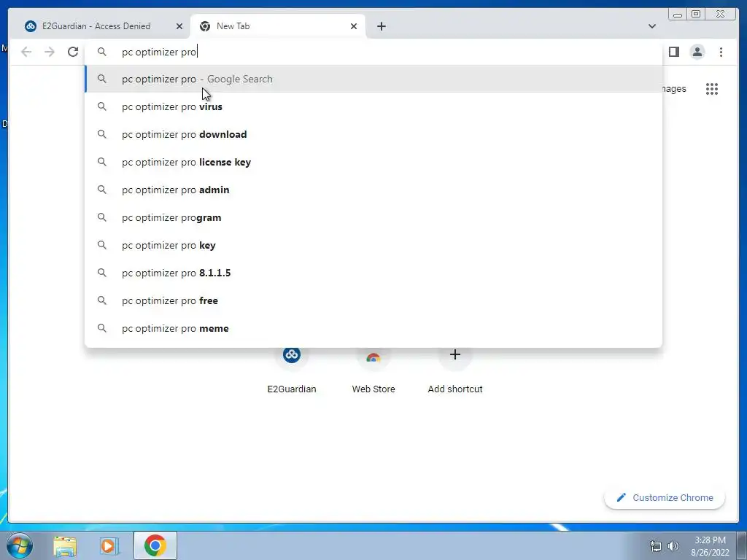Select the 'pc optimizer pro free' suggestion
The image size is (747, 560).
373,300
